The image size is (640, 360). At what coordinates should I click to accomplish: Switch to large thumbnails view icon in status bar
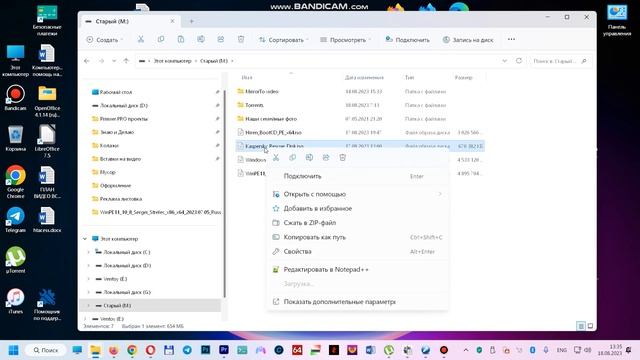pos(590,326)
